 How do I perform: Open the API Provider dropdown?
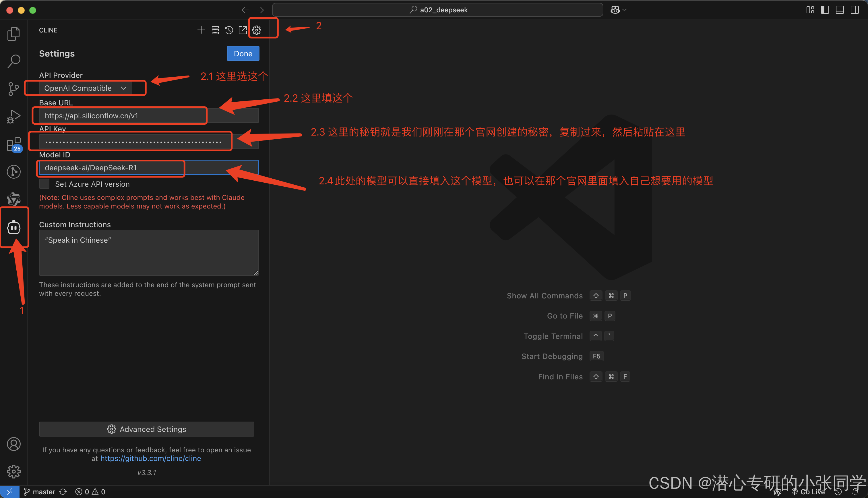point(86,88)
